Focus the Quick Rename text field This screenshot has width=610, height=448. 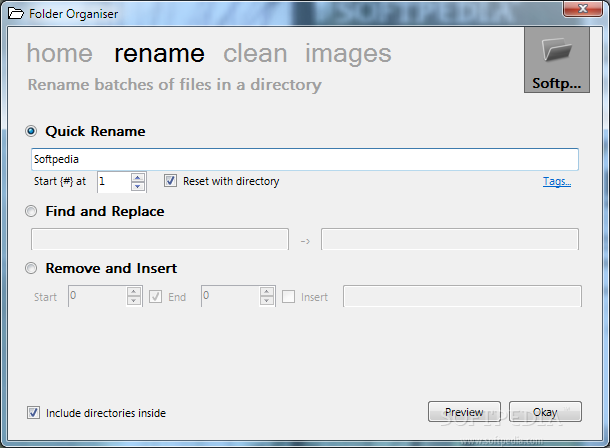pos(305,159)
